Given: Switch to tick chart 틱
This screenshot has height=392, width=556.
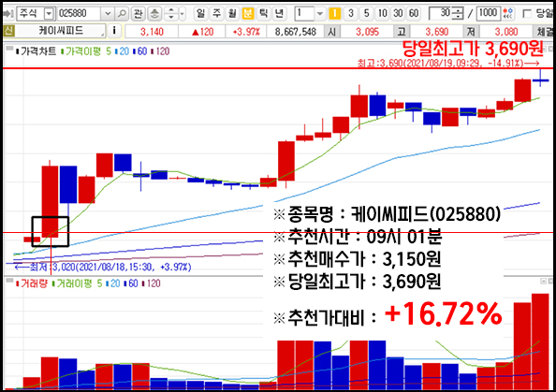Looking at the screenshot, I should point(263,13).
